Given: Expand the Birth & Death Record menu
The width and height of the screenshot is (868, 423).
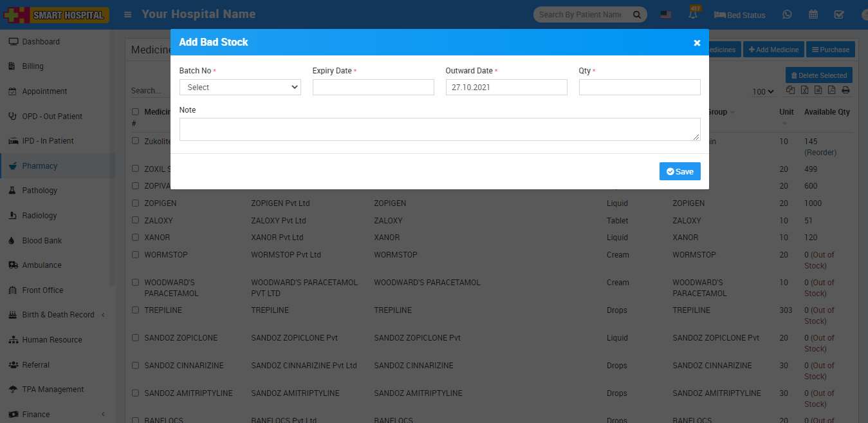Looking at the screenshot, I should point(58,315).
